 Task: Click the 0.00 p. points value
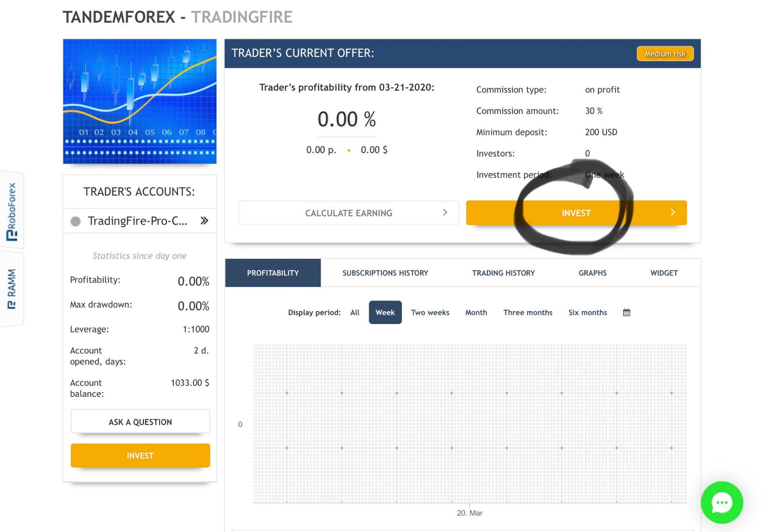(x=321, y=150)
